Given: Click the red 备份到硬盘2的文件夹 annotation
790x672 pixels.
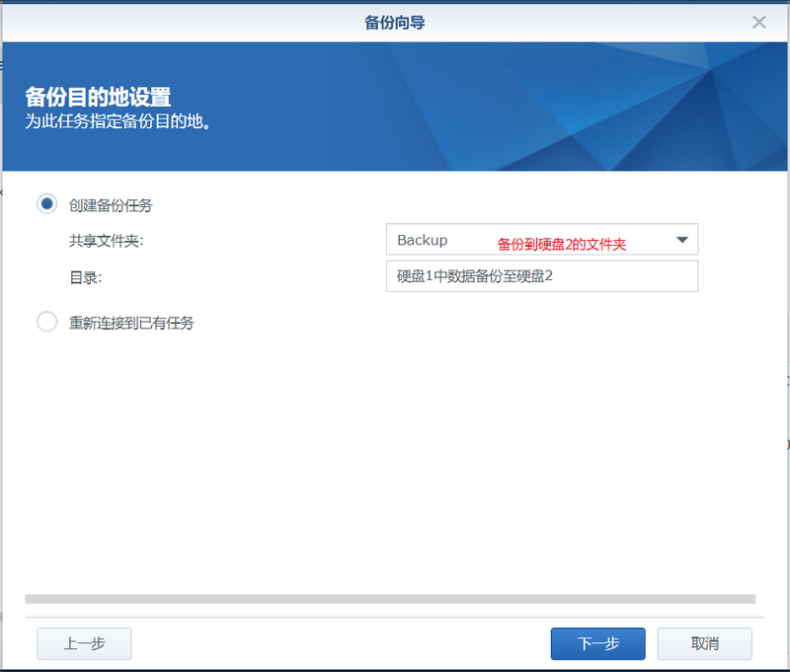Looking at the screenshot, I should coord(561,244).
